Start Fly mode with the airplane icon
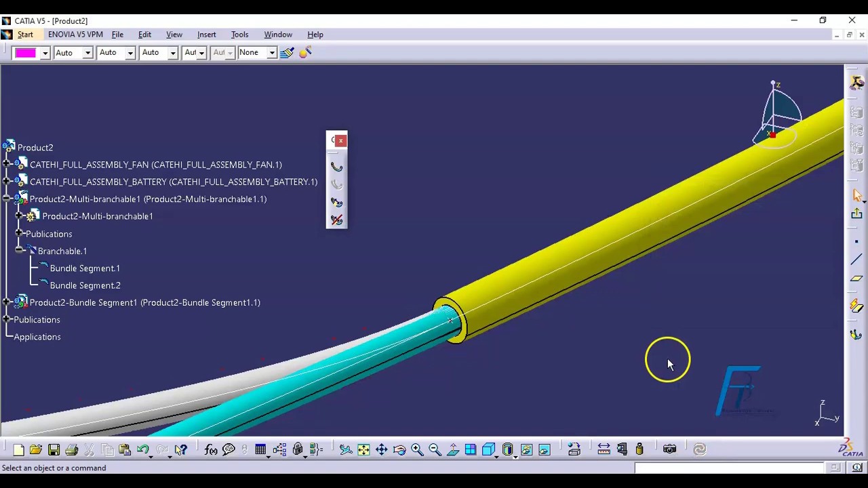 [346, 449]
